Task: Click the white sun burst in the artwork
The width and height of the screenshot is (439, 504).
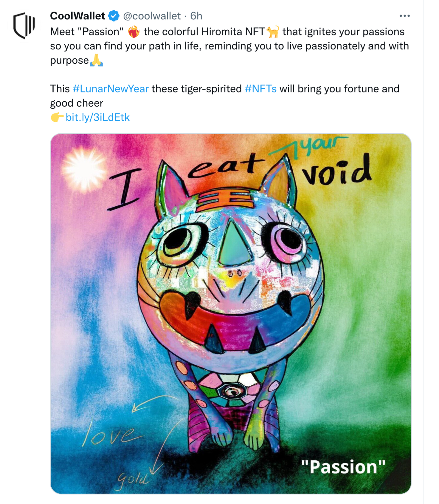Action: coord(84,170)
